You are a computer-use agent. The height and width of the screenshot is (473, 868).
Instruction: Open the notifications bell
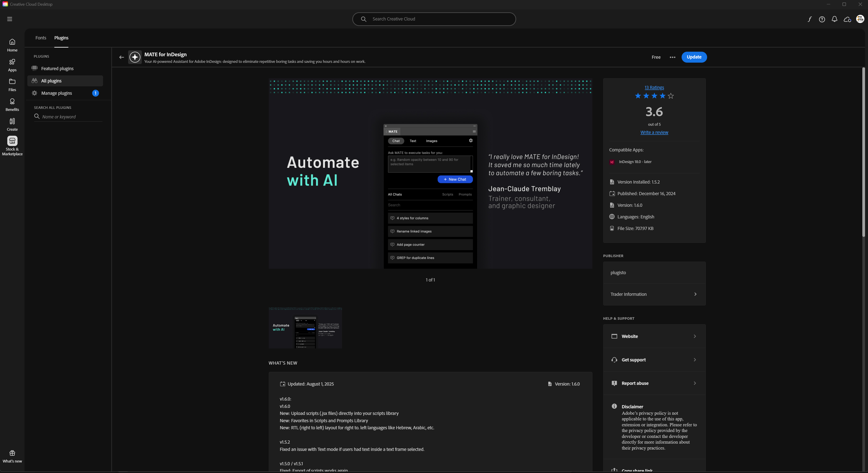click(x=834, y=19)
